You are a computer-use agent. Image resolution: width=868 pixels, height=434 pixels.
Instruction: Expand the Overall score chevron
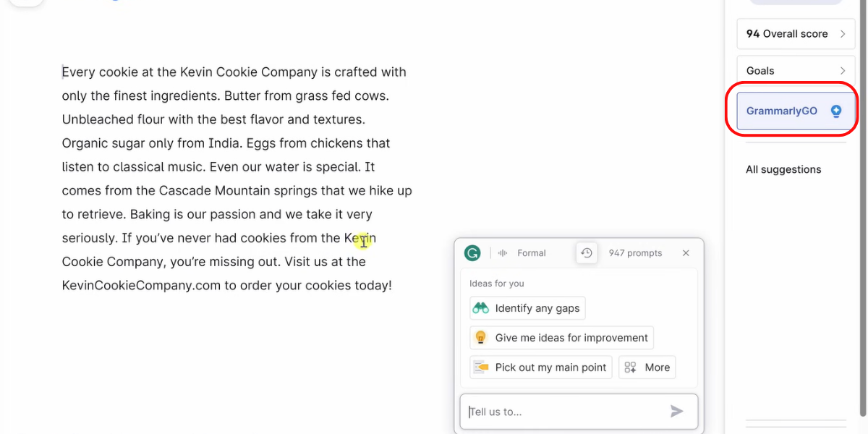click(843, 34)
